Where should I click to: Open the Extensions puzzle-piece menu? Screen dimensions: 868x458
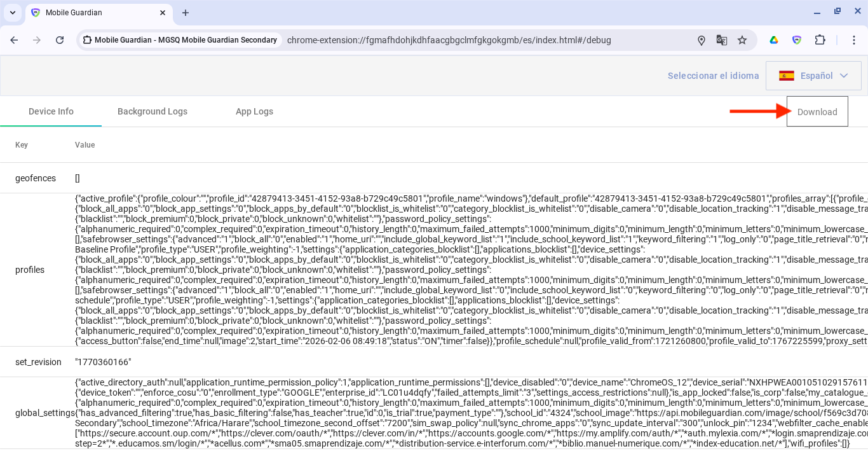tap(820, 40)
